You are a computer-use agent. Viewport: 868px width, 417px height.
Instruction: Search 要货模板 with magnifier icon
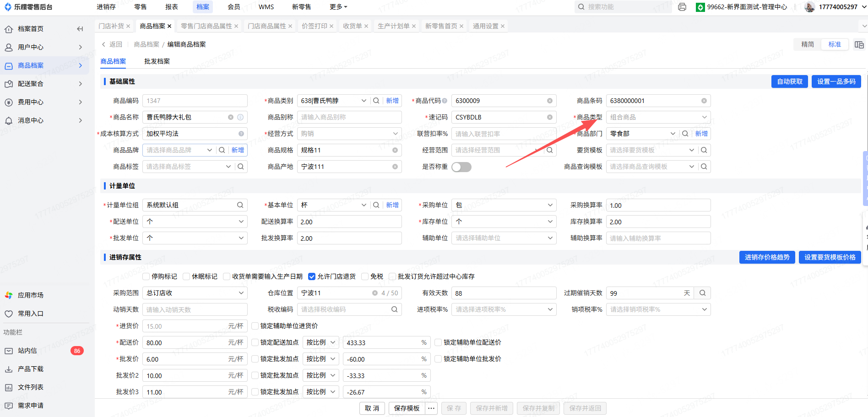(704, 150)
